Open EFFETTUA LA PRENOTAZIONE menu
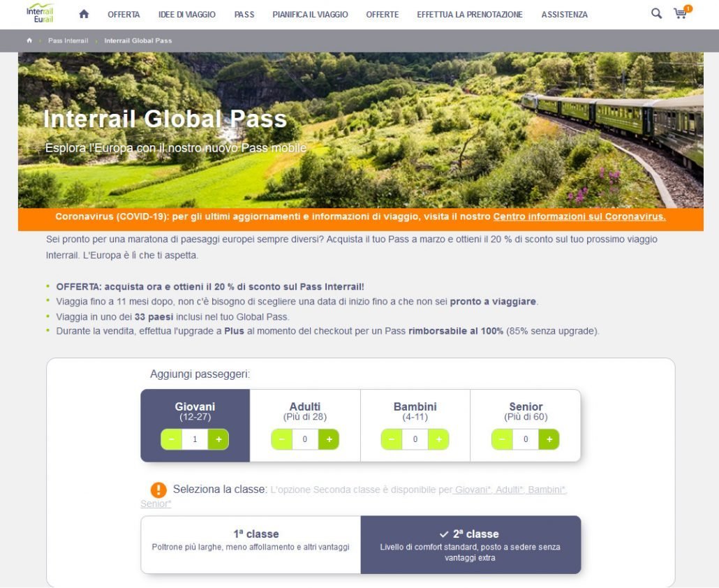The image size is (719, 588). pyautogui.click(x=470, y=15)
